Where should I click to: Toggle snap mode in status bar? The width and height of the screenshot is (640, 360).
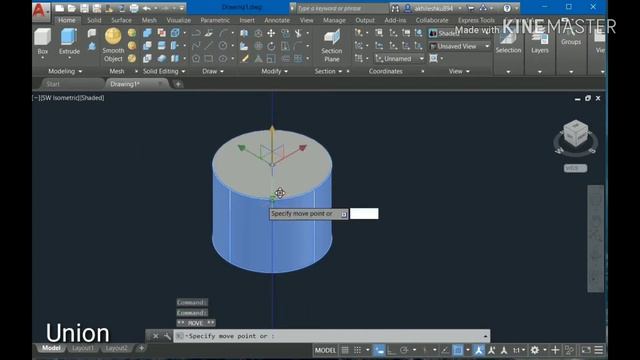point(358,350)
